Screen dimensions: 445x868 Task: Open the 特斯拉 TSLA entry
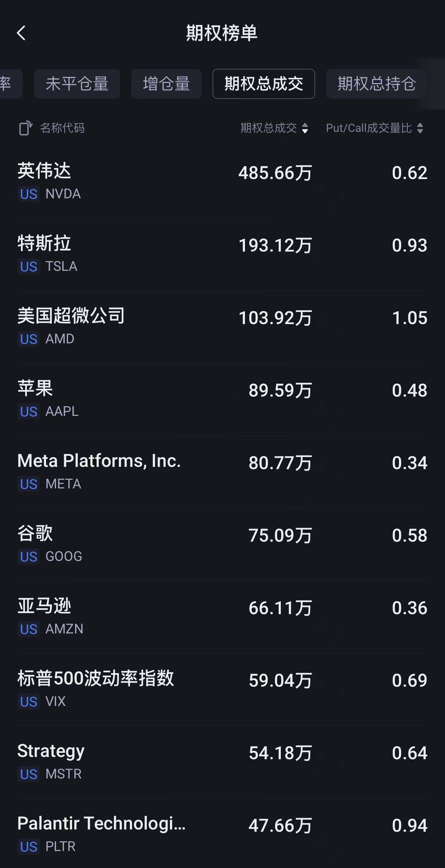222,255
